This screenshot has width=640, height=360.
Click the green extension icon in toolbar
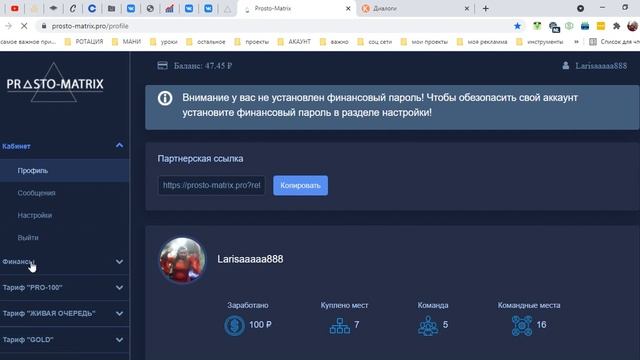(x=537, y=26)
